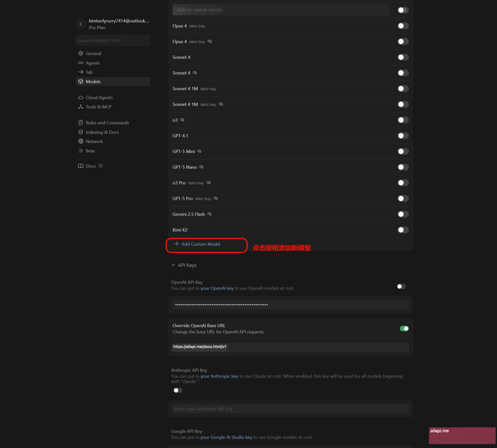Collapse the API Keys section chevron
Viewport: 497px width, 448px height.
[173, 265]
